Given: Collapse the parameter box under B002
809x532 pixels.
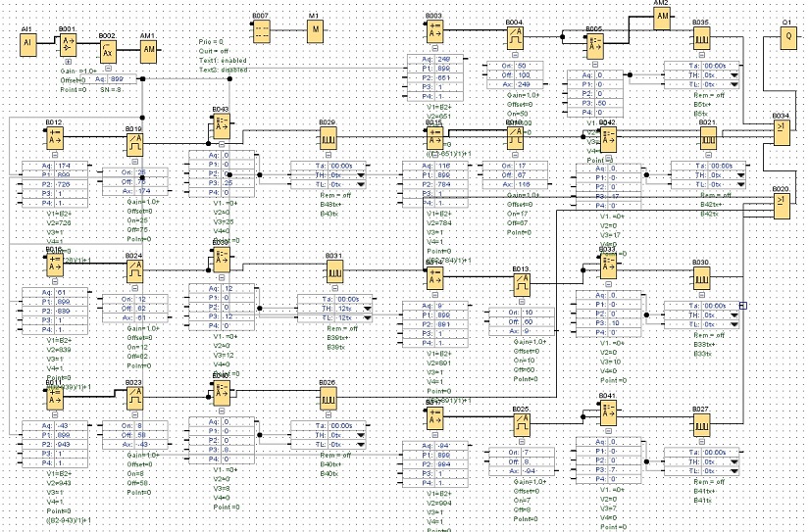Looking at the screenshot, I should (x=108, y=70).
